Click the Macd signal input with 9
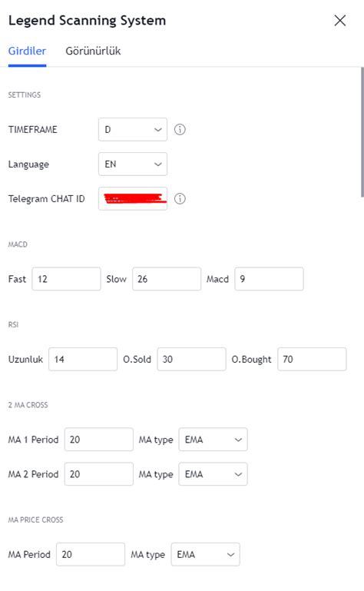 click(269, 279)
